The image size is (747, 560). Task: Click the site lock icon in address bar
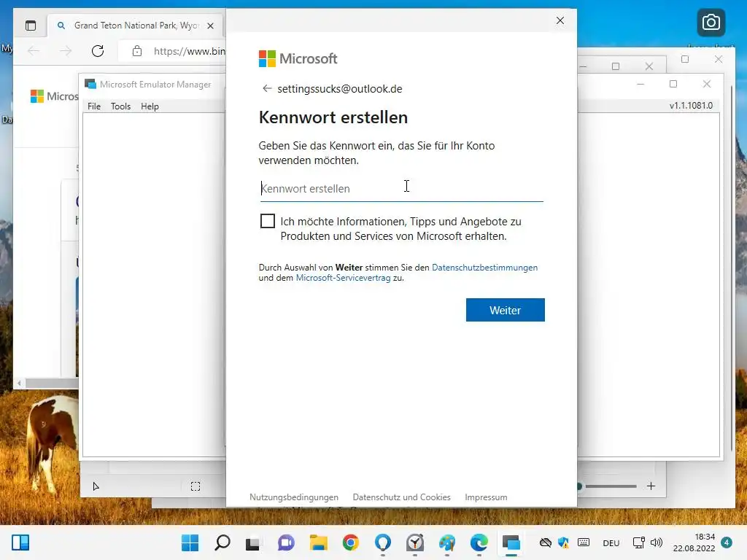[136, 51]
